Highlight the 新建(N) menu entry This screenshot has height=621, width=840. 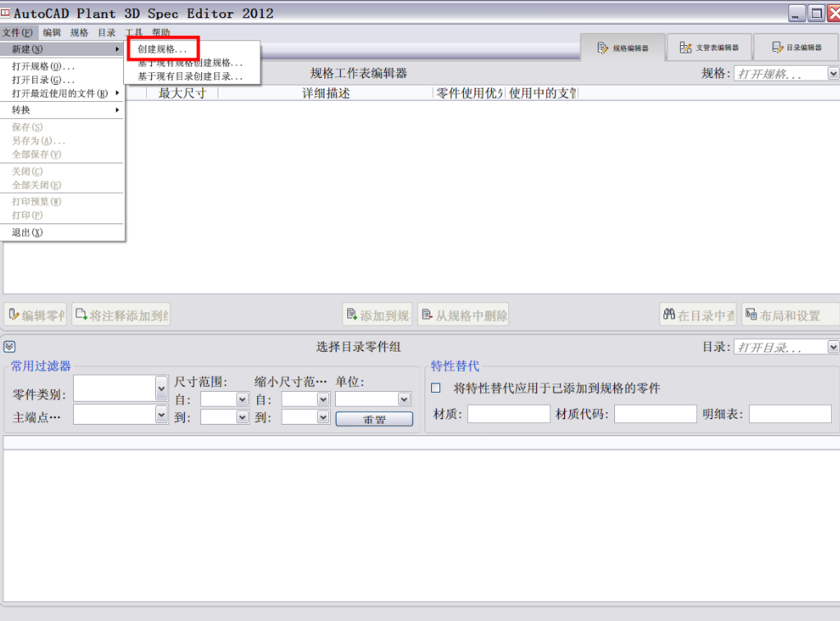[x=62, y=49]
